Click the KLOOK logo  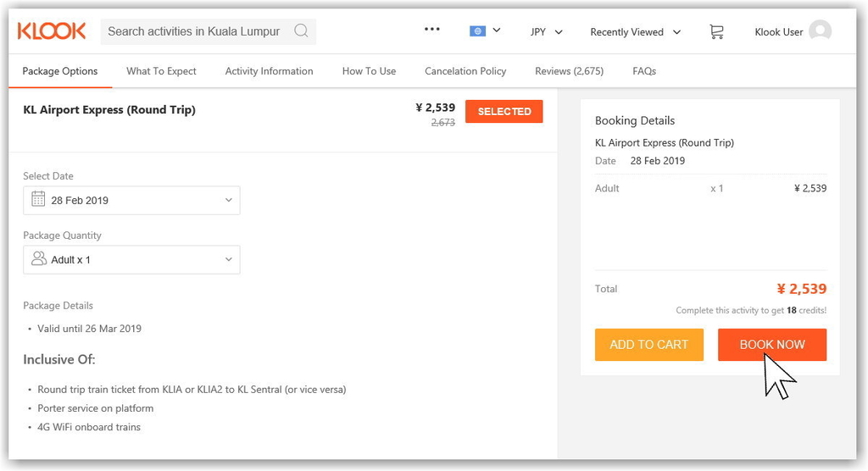52,31
